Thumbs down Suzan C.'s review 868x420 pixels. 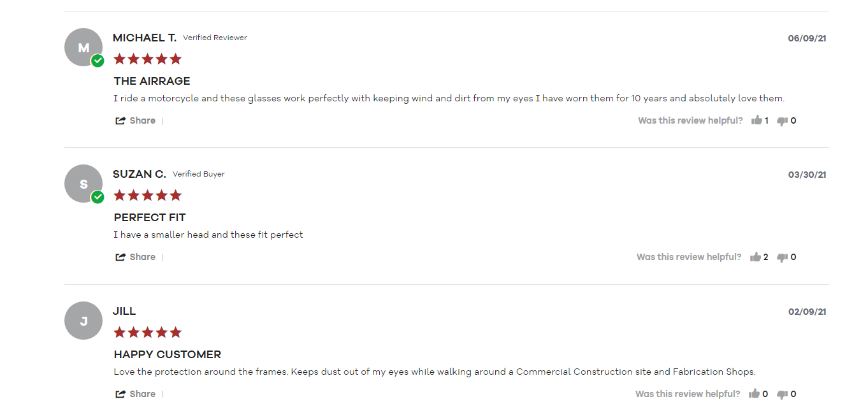783,257
